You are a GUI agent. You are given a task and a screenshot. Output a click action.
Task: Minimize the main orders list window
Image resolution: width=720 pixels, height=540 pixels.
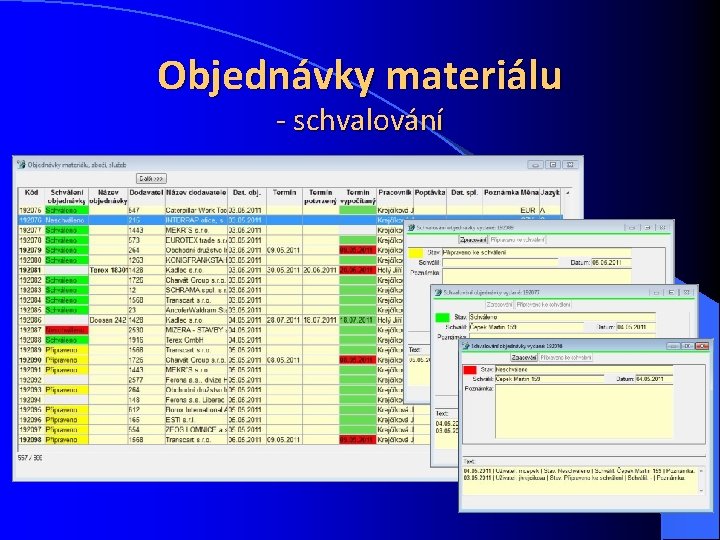tap(535, 164)
